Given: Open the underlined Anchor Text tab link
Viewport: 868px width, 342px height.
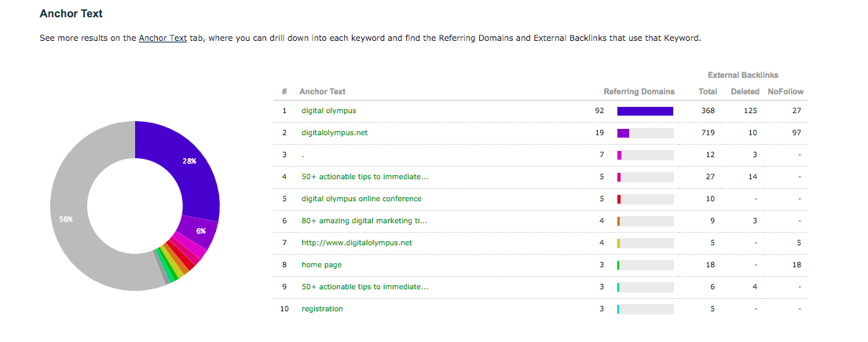Looking at the screenshot, I should click(163, 39).
